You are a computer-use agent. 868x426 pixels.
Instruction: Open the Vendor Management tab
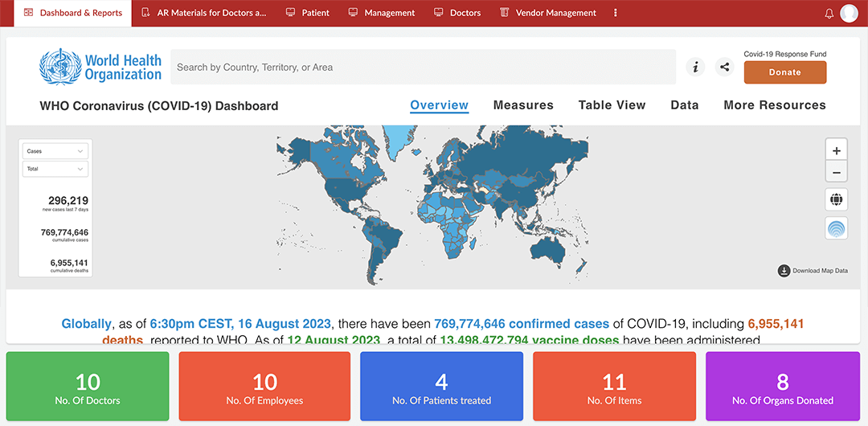(547, 13)
